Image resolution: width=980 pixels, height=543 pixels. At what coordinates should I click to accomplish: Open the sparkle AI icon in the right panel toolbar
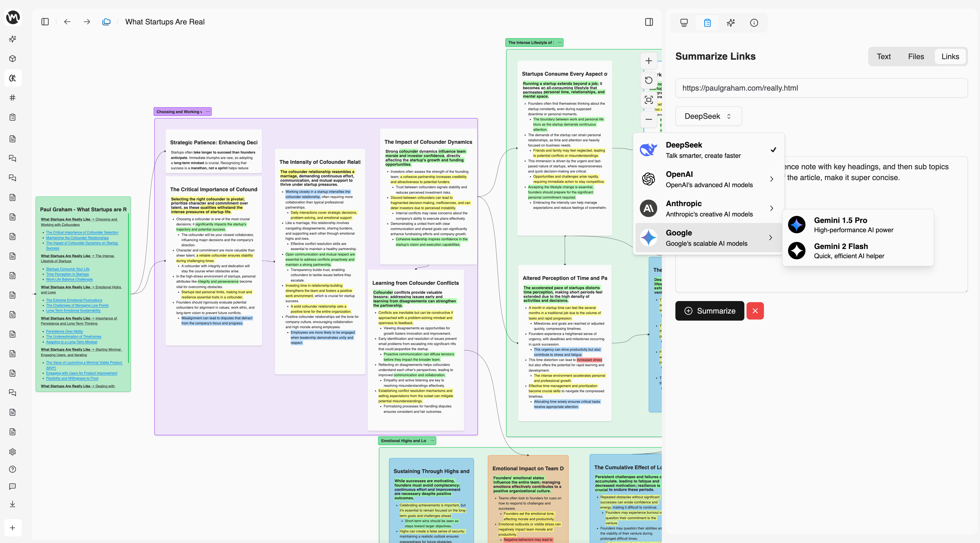pos(731,23)
